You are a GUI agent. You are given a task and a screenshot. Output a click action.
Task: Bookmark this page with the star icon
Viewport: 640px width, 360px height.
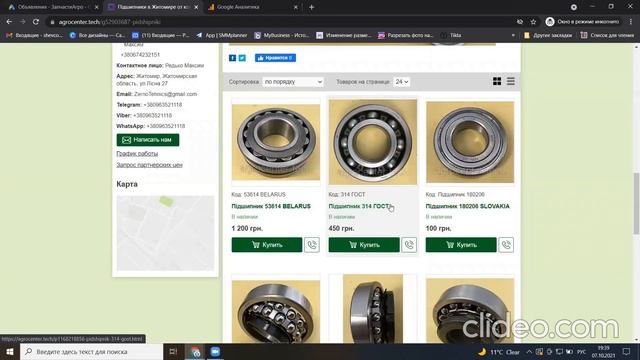click(533, 22)
